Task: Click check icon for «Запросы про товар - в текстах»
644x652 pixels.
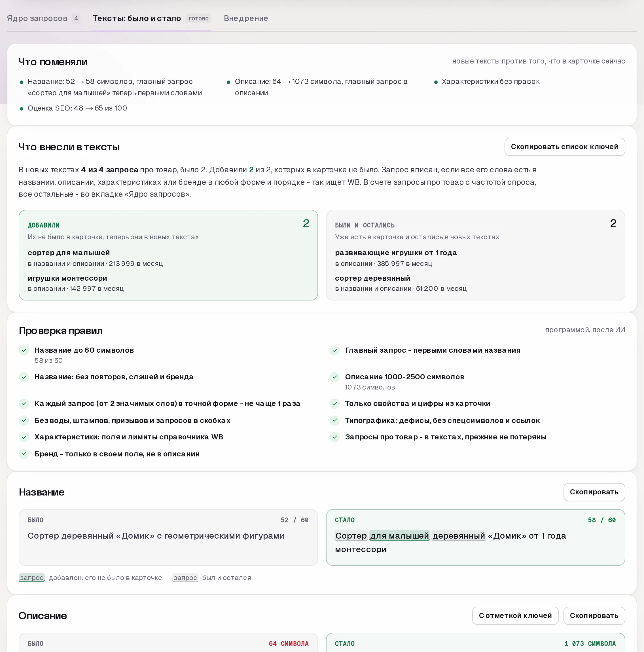Action: tap(334, 437)
